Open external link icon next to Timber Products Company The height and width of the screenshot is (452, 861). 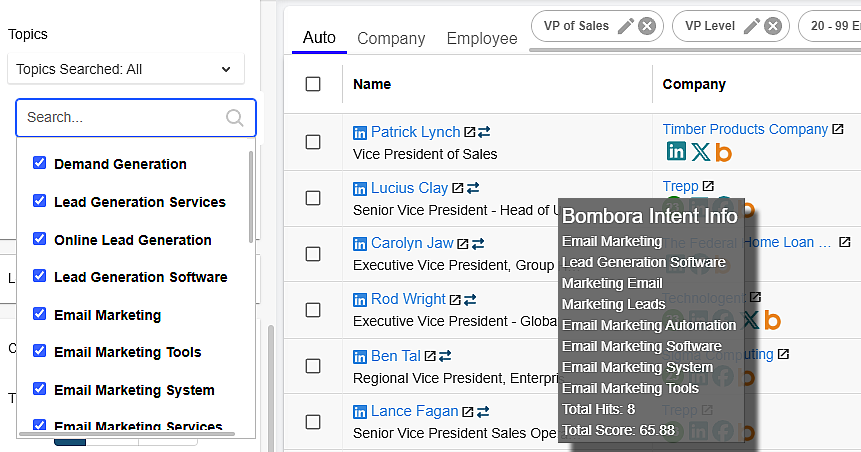click(837, 129)
